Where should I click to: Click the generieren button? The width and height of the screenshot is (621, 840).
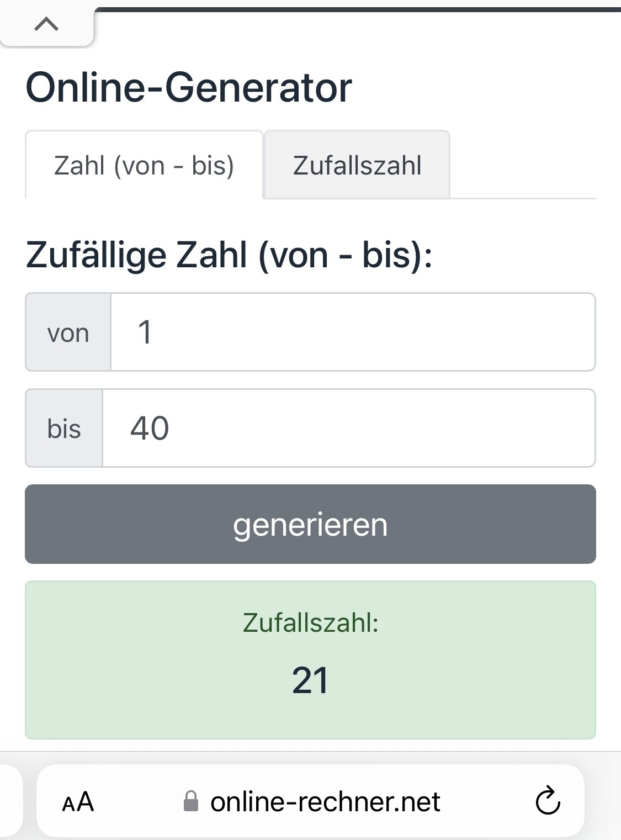[x=310, y=524]
